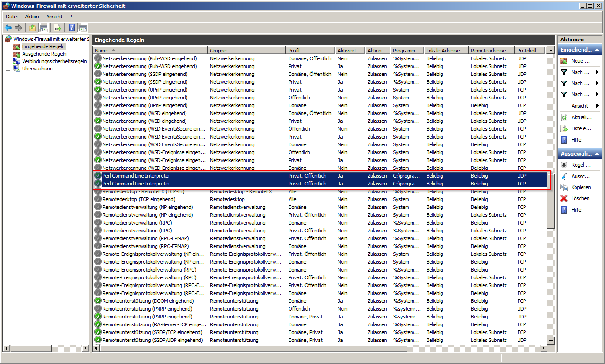This screenshot has width=605, height=364.
Task: Click the Neue... new rule action icon
Action: pos(564,61)
